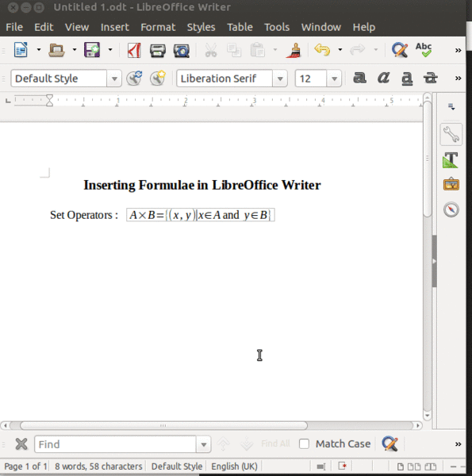Click New Style from selection icon
This screenshot has width=472, height=476.
click(158, 79)
